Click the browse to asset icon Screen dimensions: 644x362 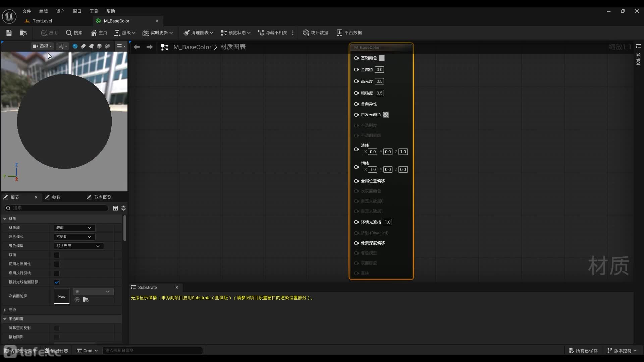(23, 33)
